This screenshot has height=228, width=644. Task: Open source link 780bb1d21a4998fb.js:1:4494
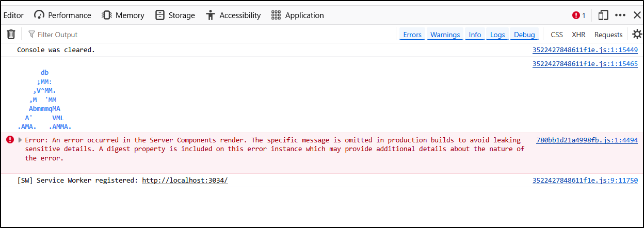(587, 140)
